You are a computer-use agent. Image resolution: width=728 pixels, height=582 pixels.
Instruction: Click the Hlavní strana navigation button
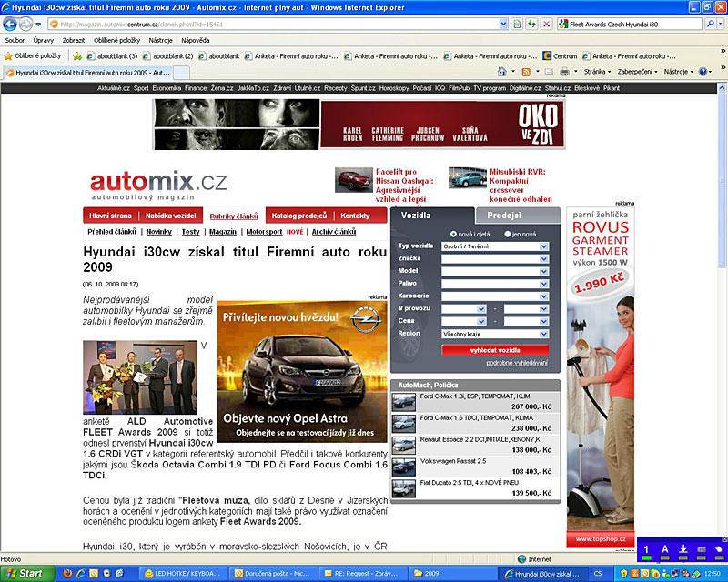tap(110, 216)
